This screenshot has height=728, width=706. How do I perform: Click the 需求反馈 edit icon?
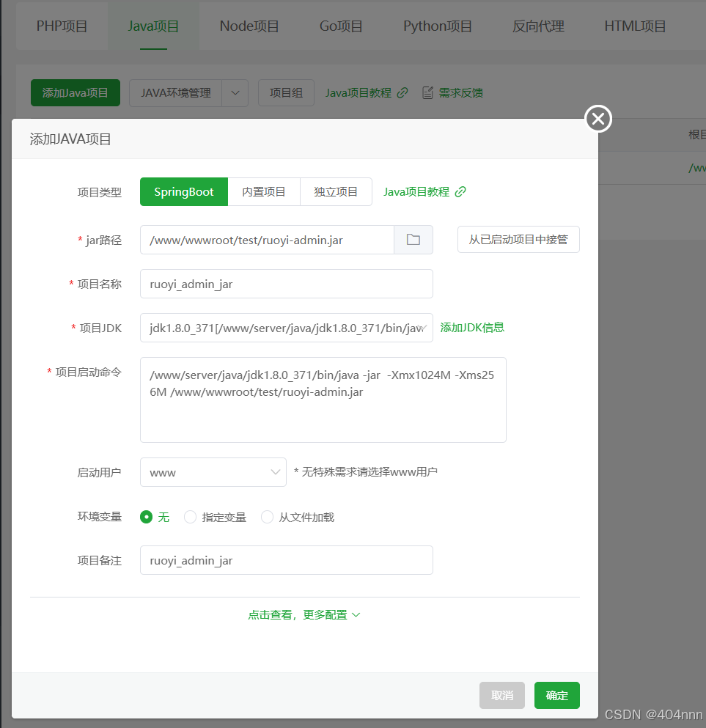click(x=427, y=93)
